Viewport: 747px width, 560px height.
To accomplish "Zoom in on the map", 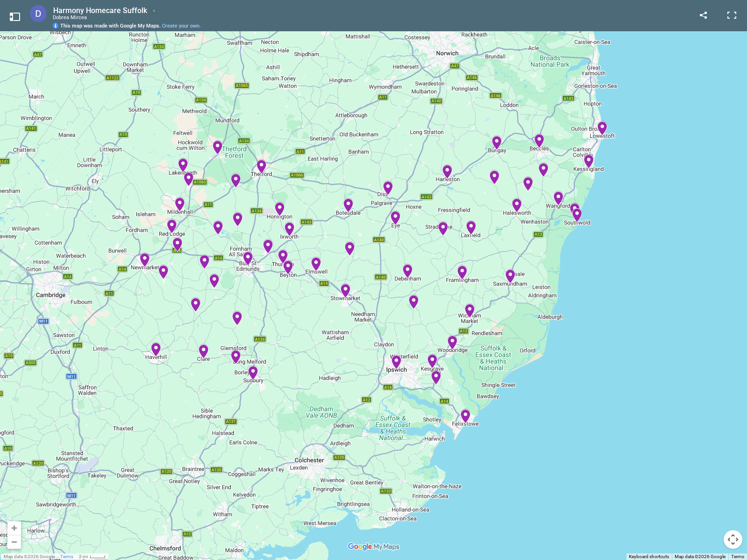I will click(x=14, y=528).
